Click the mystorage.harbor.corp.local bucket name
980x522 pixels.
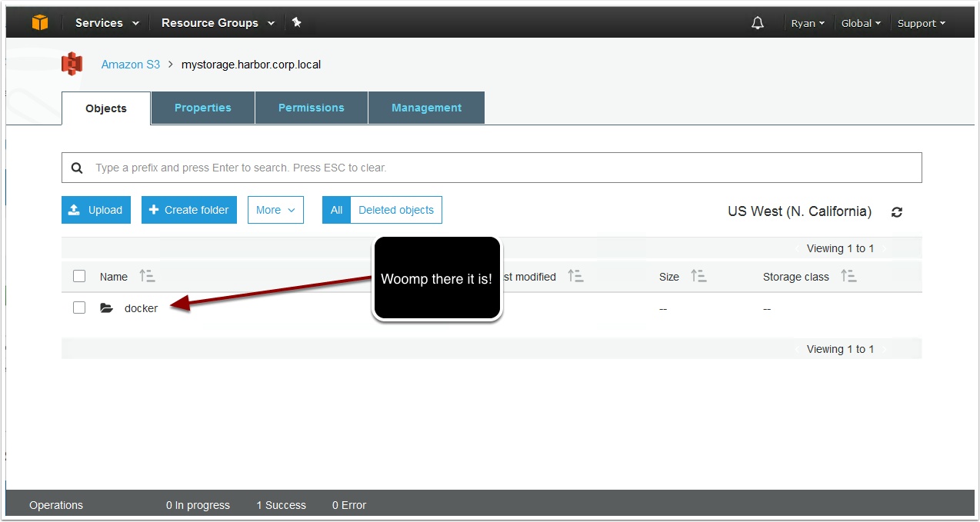251,65
